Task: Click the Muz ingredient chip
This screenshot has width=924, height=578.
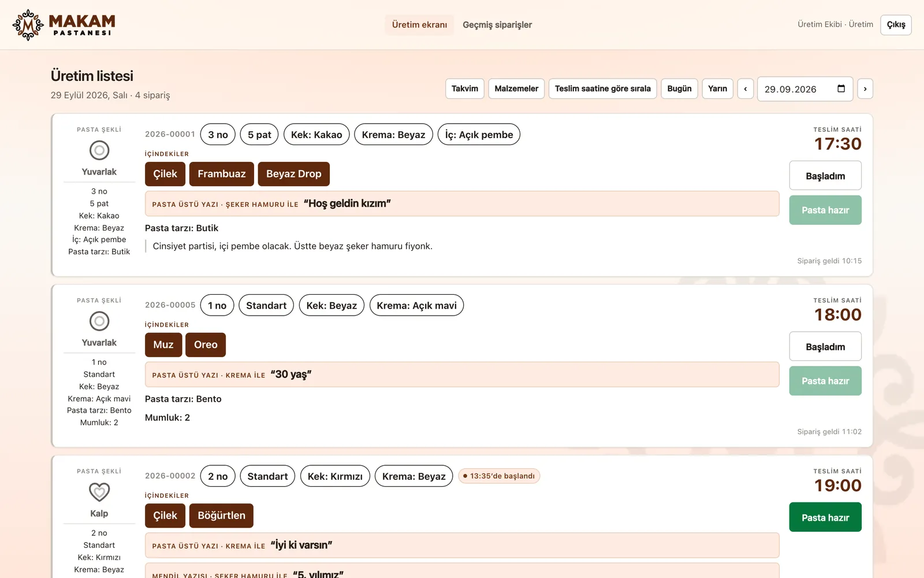Action: coord(163,344)
